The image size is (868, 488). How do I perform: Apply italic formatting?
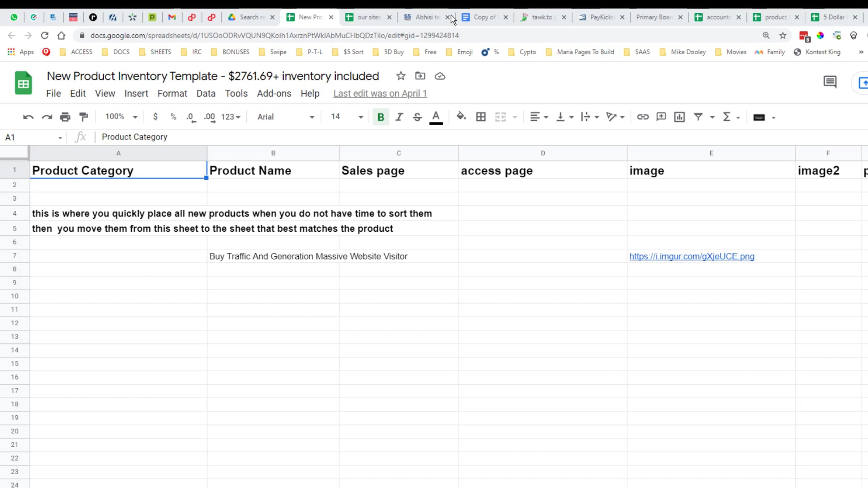[x=399, y=117]
